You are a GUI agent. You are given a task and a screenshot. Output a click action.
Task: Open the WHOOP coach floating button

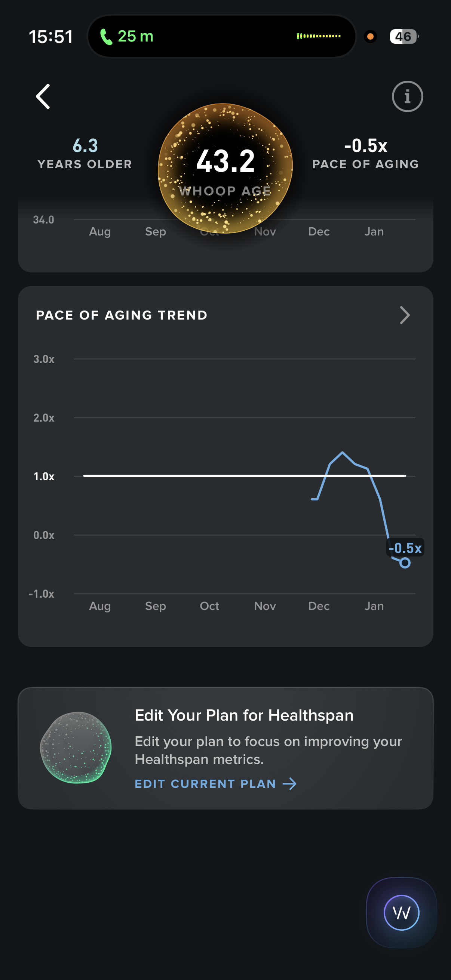401,912
